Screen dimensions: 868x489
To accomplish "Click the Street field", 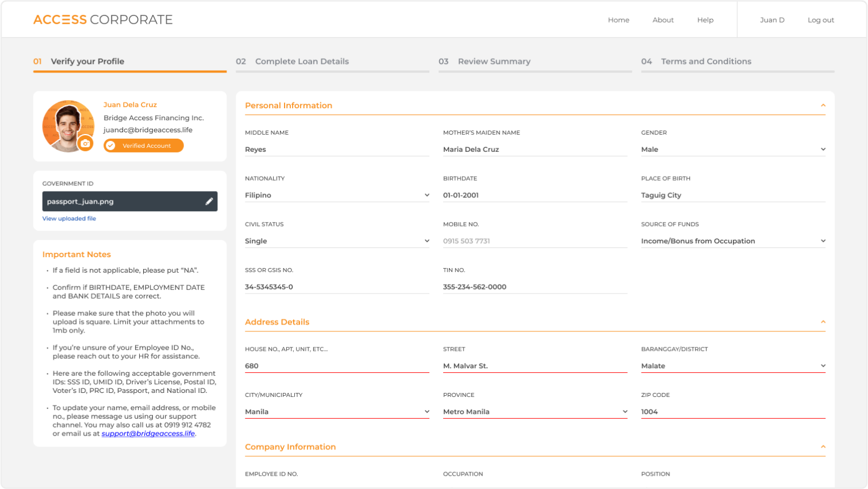I will tap(535, 366).
